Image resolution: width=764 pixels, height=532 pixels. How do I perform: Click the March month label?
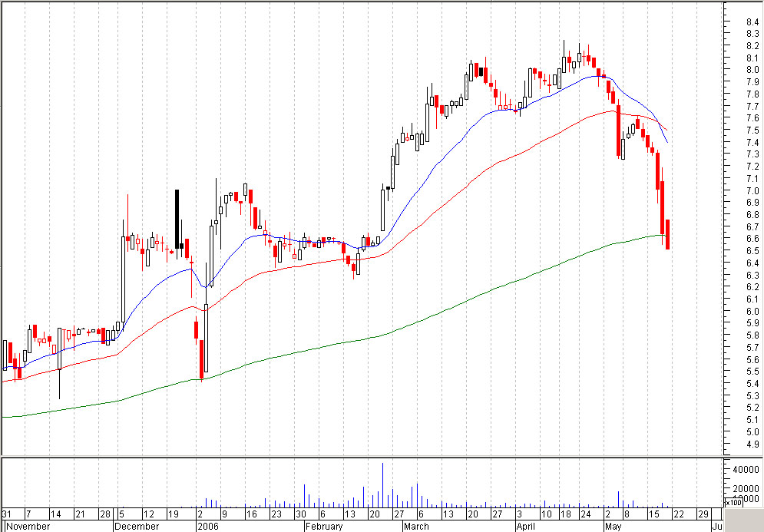417,526
